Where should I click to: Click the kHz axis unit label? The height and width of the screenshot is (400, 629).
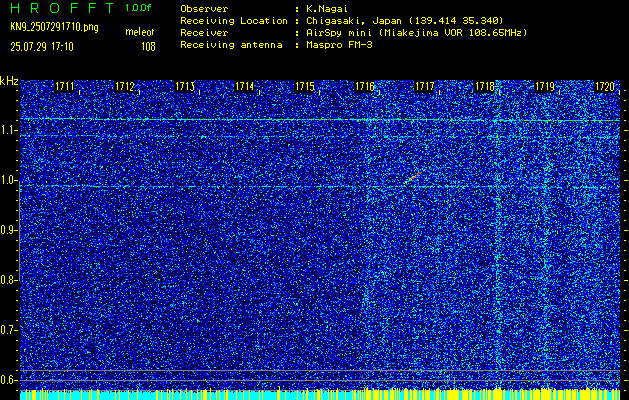[x=9, y=81]
